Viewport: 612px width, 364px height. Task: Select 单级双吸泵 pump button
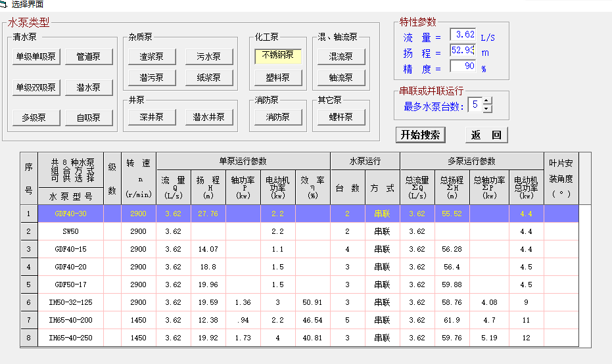(36, 87)
